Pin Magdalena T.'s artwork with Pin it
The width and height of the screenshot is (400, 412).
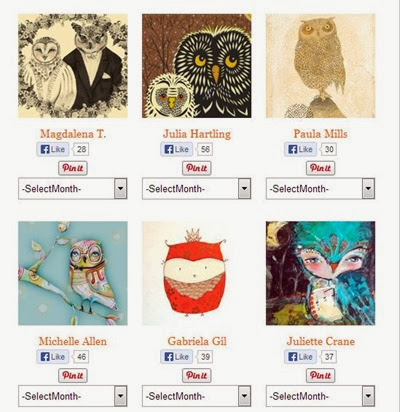pos(73,168)
